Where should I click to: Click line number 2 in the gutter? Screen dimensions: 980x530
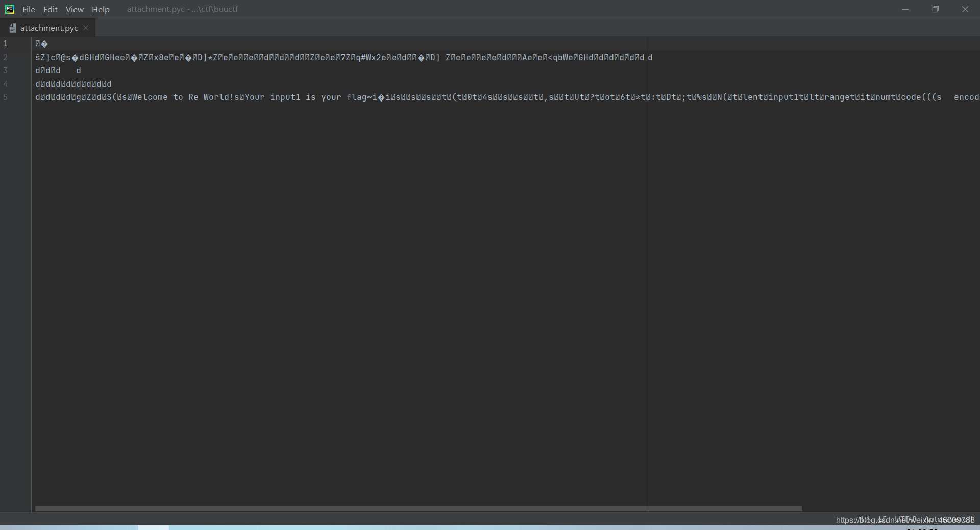(x=5, y=57)
